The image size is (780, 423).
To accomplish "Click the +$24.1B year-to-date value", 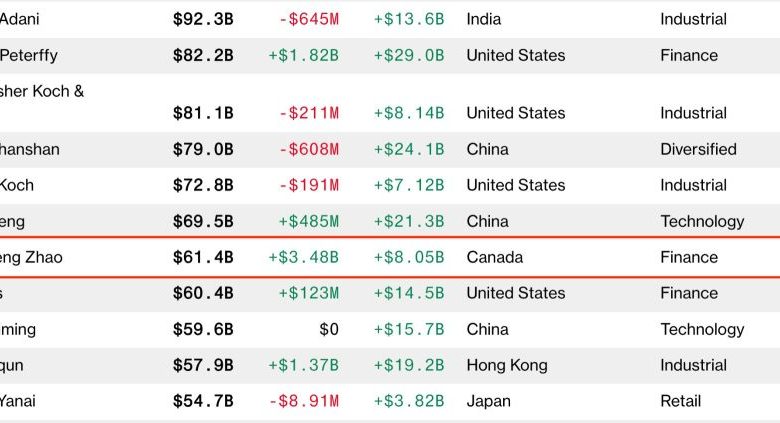I will point(408,149).
